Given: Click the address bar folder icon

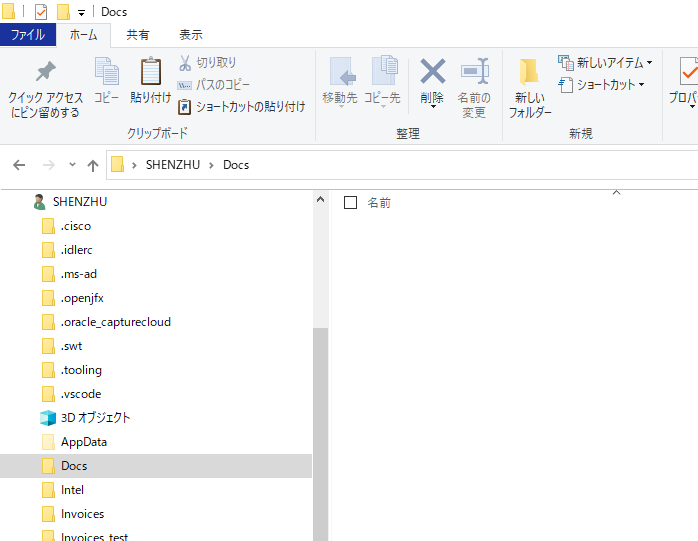Looking at the screenshot, I should (x=118, y=164).
